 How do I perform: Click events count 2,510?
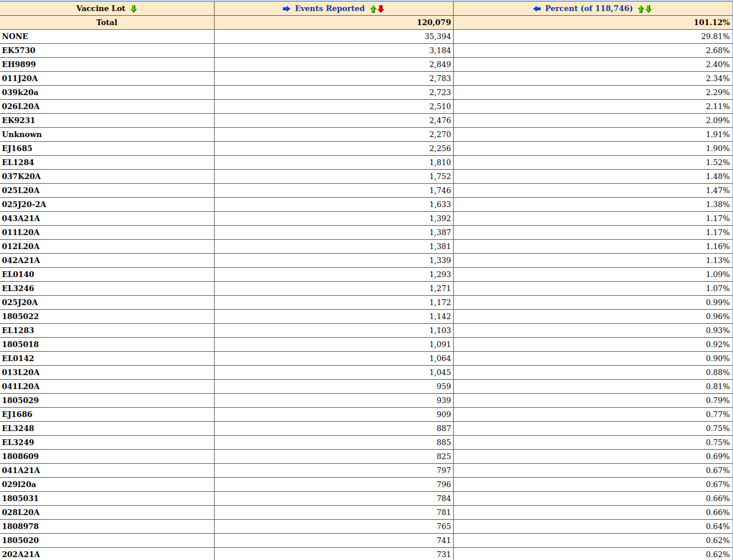click(x=440, y=106)
